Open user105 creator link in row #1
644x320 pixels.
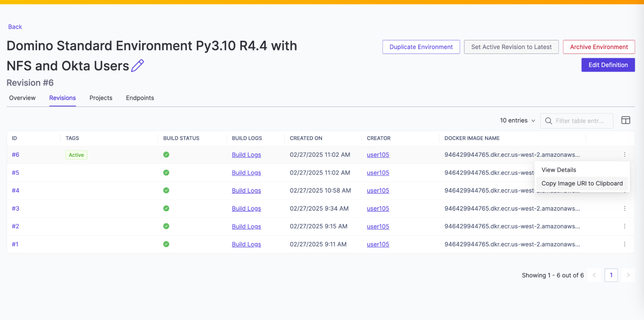point(378,244)
